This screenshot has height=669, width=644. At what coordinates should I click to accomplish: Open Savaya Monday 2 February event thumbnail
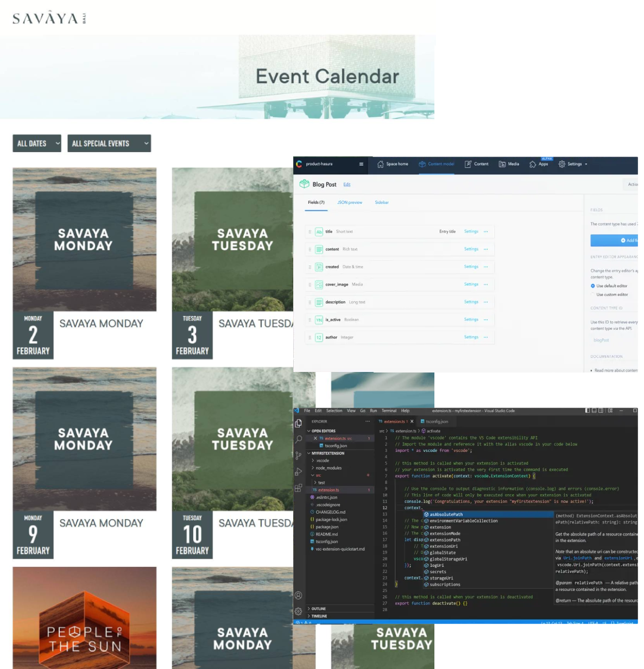click(x=85, y=239)
